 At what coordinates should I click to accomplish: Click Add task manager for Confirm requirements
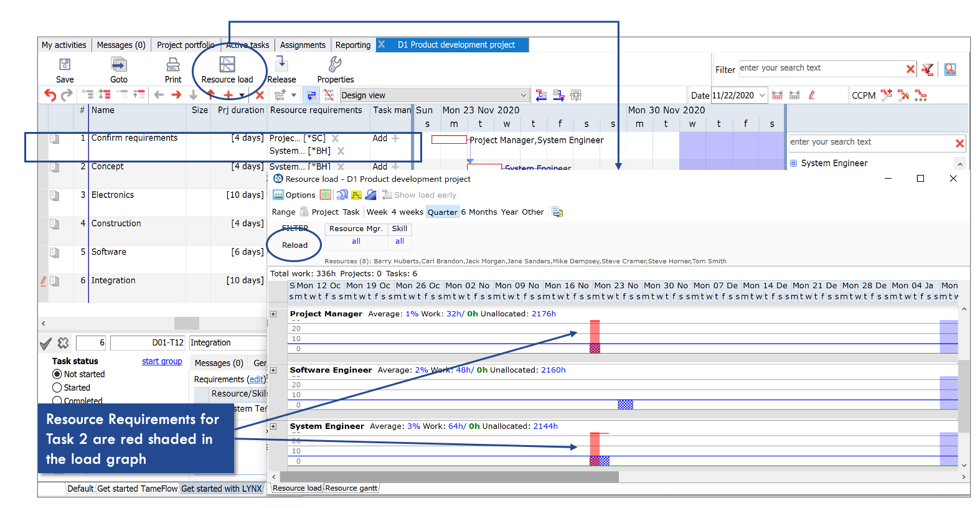pos(385,138)
